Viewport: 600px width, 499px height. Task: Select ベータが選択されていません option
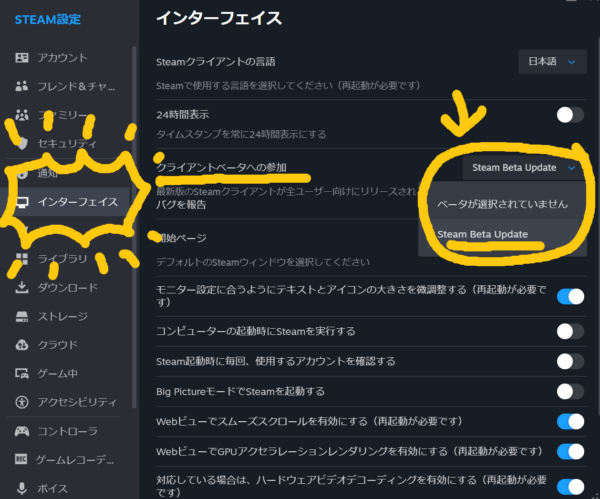502,203
